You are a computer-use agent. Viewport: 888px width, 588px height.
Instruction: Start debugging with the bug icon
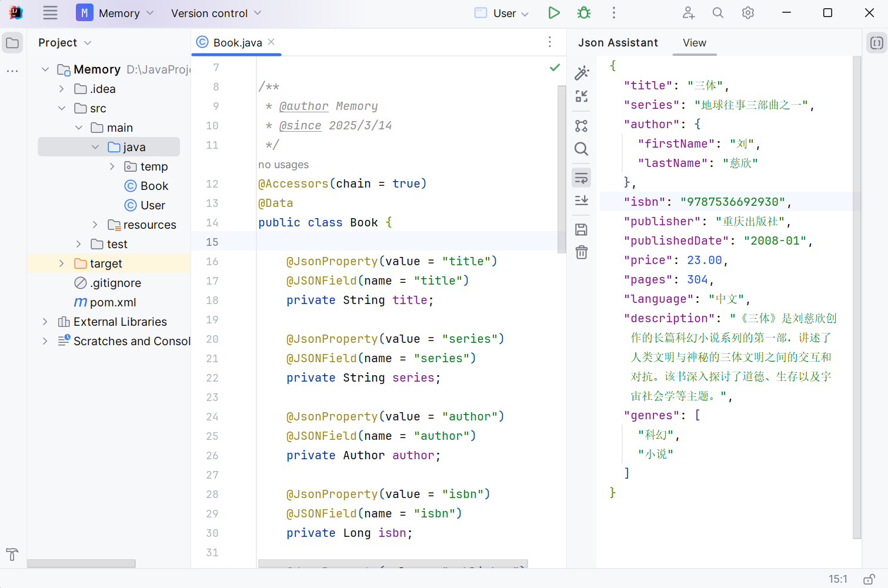(x=584, y=13)
